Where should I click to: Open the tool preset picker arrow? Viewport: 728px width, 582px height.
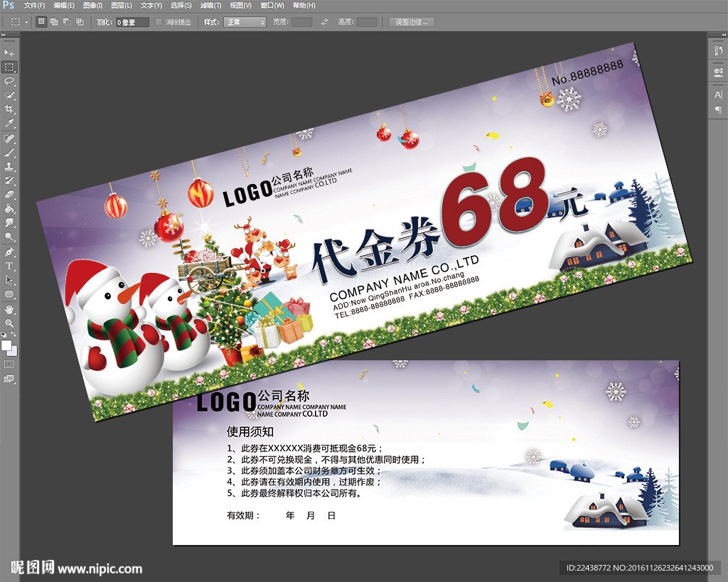click(26, 22)
